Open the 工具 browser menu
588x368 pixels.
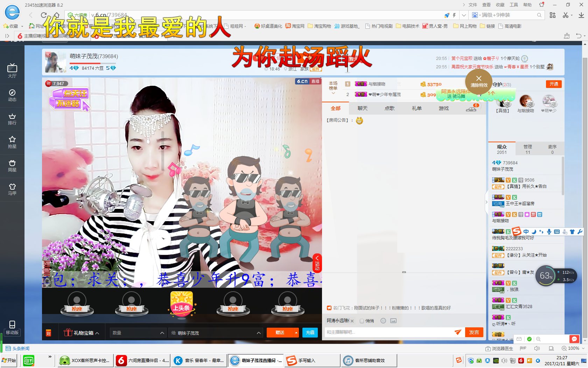514,5
